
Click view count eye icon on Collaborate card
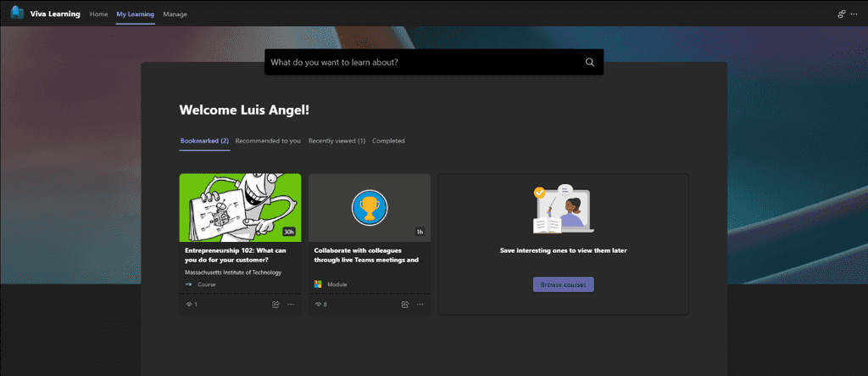tap(319, 305)
